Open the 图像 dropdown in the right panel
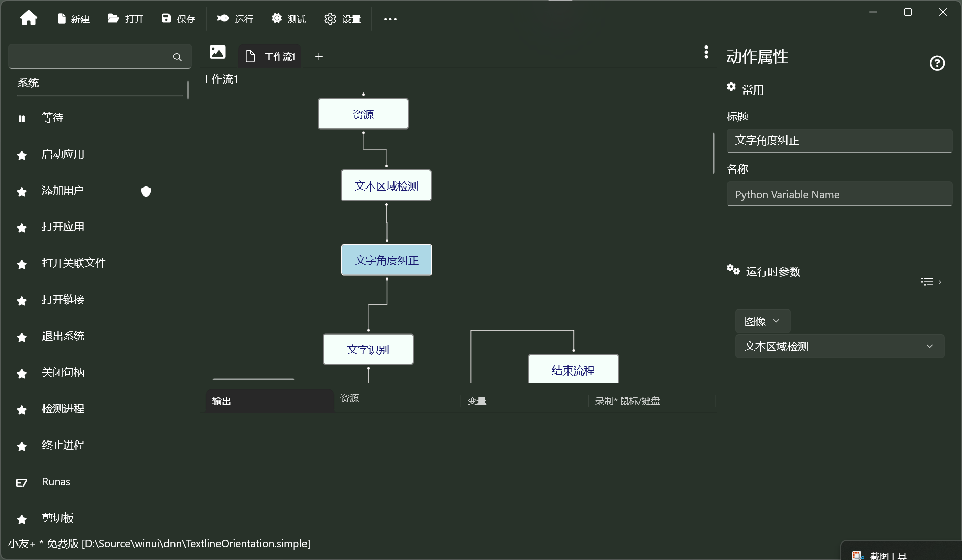 (x=762, y=321)
